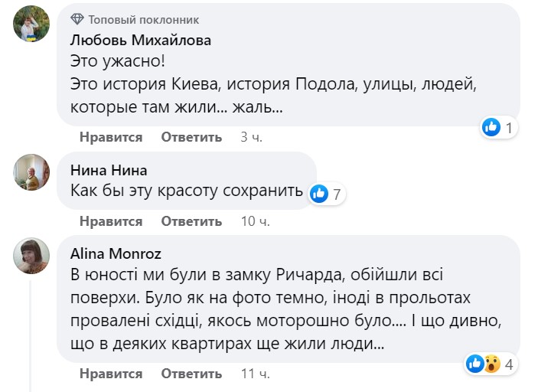Click the reaction icons on Alina Monroz's comment

click(483, 364)
